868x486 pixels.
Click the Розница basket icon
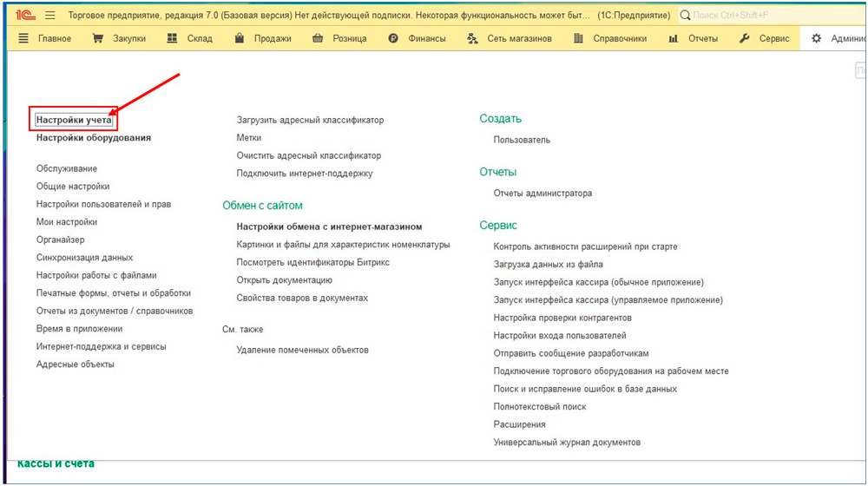click(317, 38)
